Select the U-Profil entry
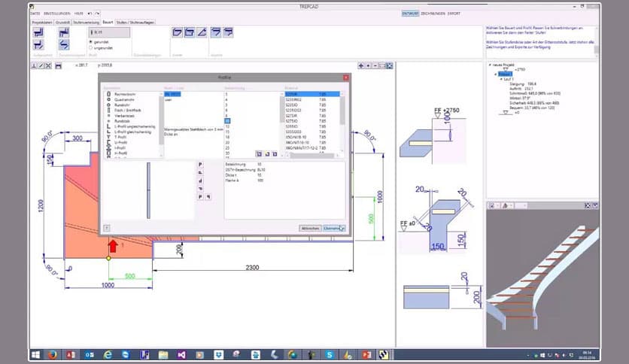The image size is (629, 364). (120, 142)
